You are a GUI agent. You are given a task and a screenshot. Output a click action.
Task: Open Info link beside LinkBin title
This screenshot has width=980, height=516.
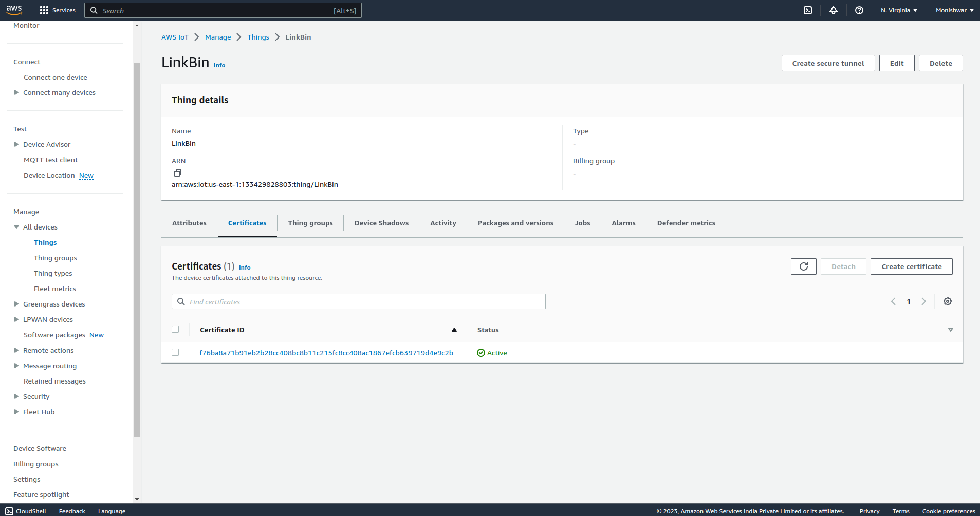coord(219,65)
